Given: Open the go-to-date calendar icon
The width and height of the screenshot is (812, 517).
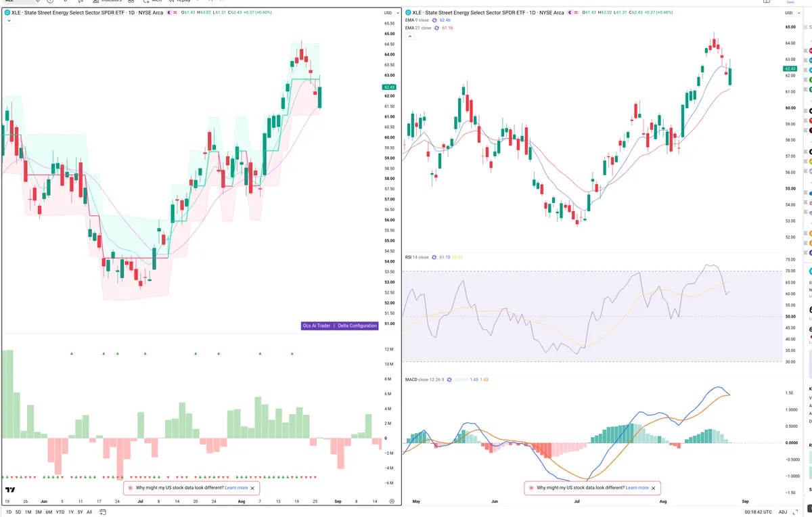Looking at the screenshot, I should pos(103,512).
